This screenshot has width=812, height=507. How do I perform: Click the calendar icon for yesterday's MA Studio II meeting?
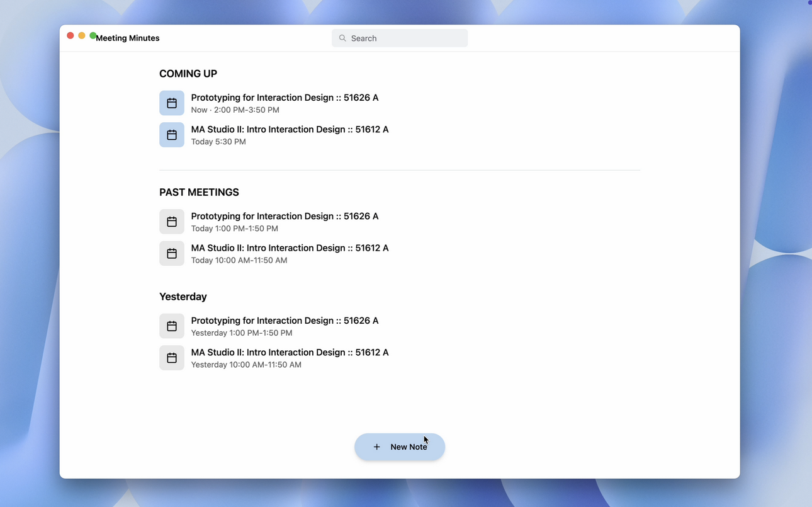click(172, 357)
